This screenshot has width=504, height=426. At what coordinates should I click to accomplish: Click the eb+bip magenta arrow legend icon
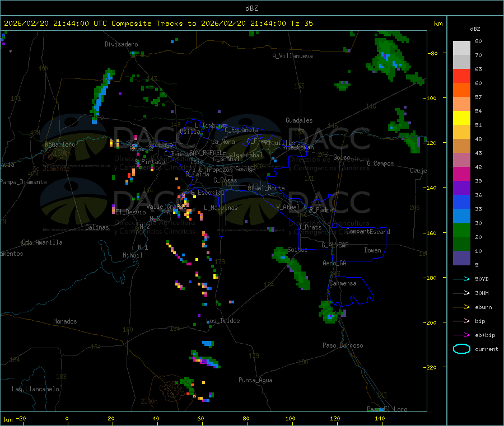(x=461, y=335)
